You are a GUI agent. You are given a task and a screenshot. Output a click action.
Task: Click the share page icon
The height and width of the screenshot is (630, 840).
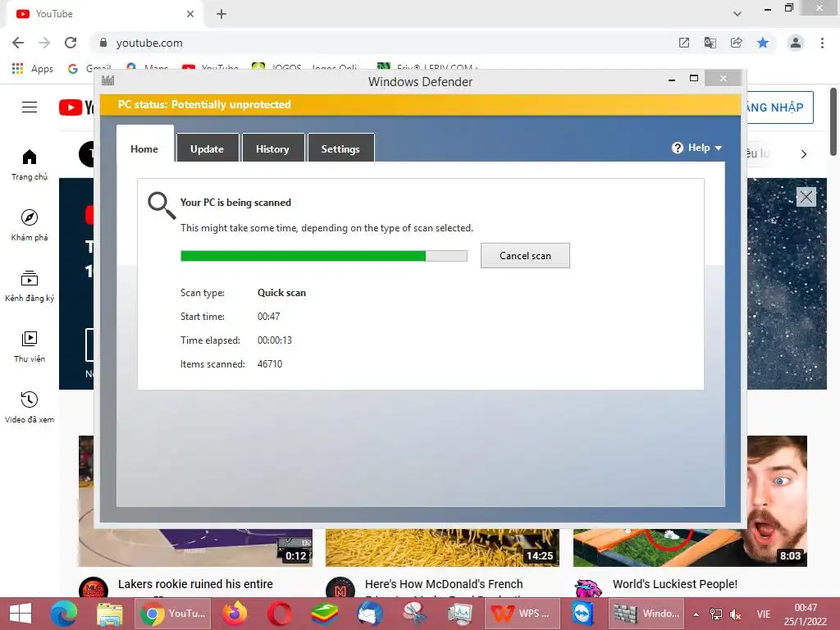coord(737,43)
